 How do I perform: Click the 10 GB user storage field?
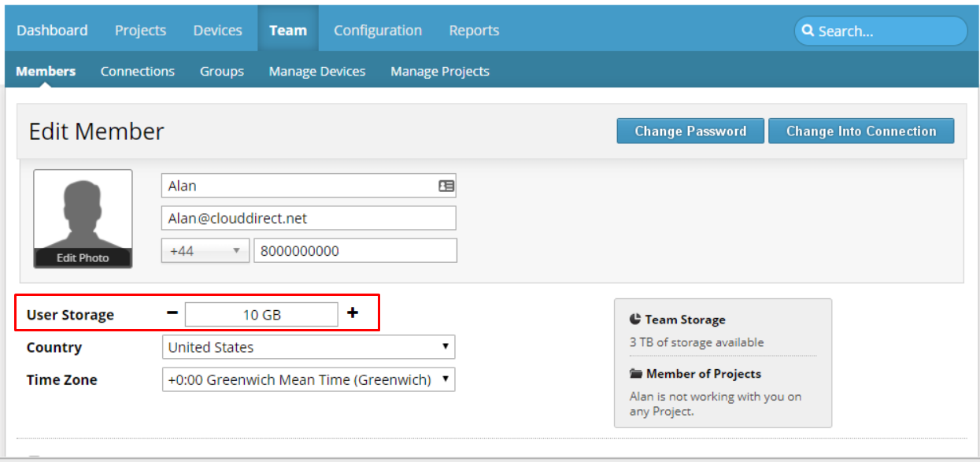[x=261, y=314]
